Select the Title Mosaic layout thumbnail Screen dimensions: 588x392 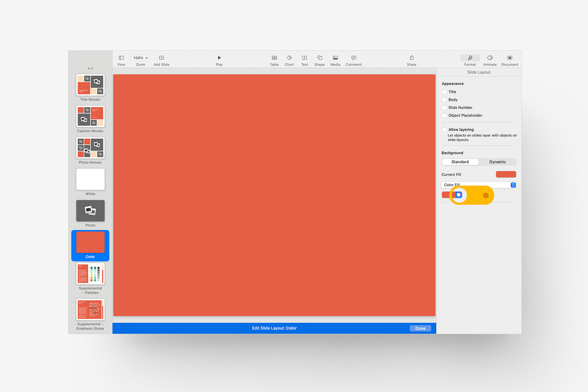click(x=90, y=85)
